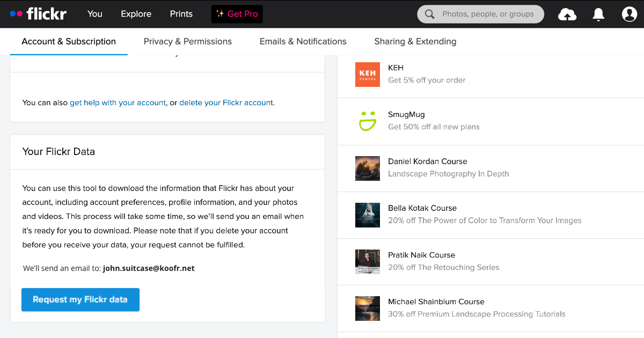Screen dimensions: 644x338
Task: Open the account avatar menu
Action: [x=630, y=14]
